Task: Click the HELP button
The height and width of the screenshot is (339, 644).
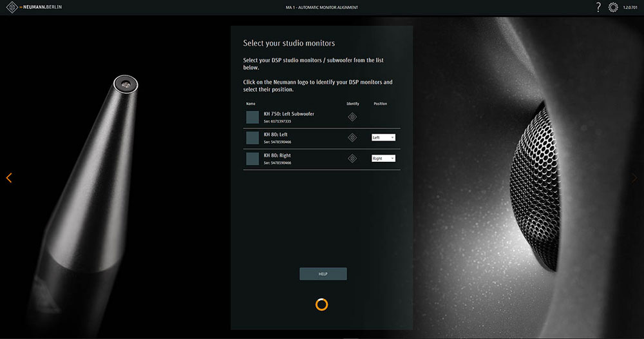Action: [323, 274]
